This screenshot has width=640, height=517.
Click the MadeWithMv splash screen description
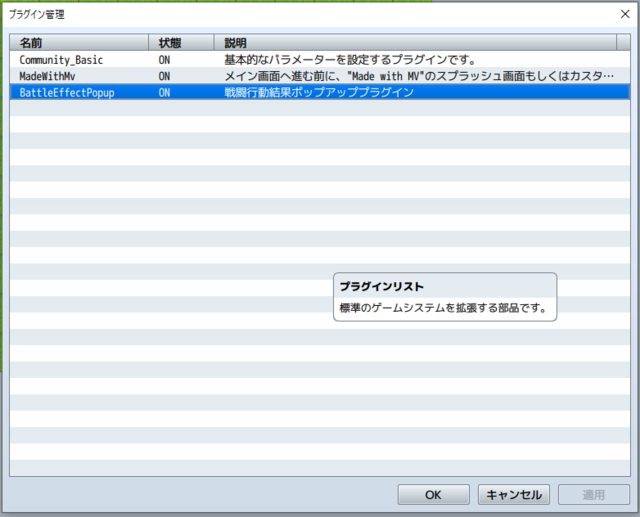click(x=419, y=76)
